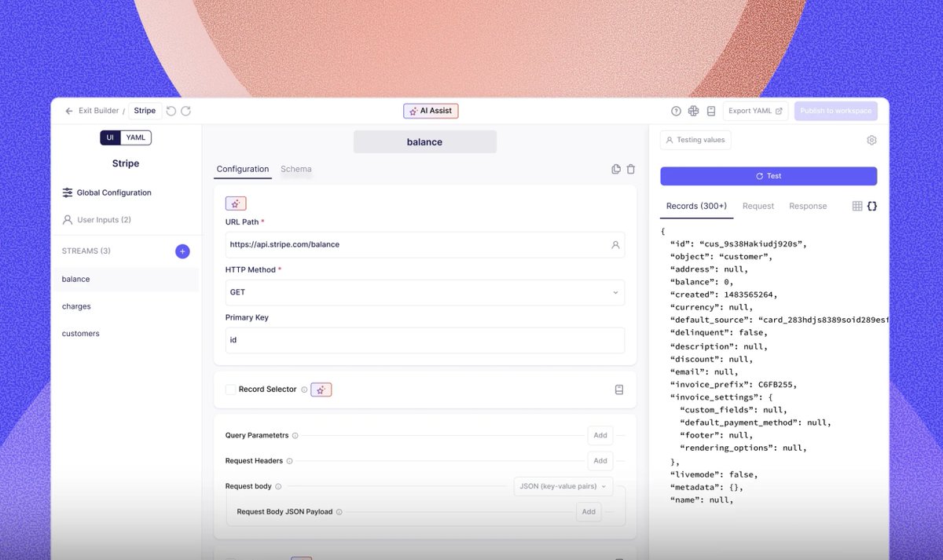Open User Inputs (2)

(x=97, y=220)
